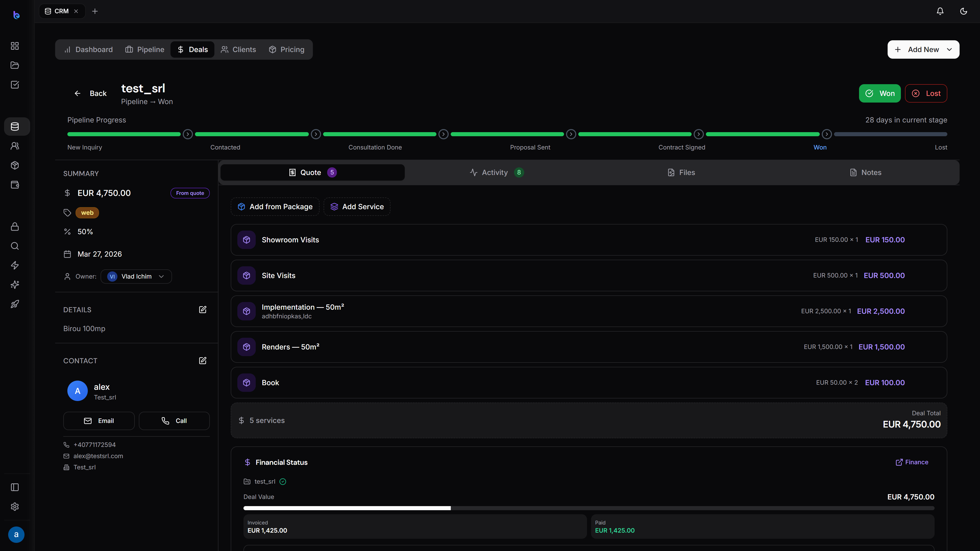Viewport: 980px width, 551px height.
Task: Click the Mar 27, 2026 date
Action: click(x=100, y=254)
